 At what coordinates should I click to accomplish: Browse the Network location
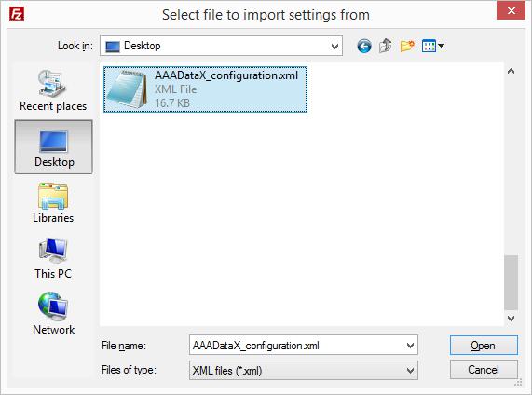pos(53,314)
